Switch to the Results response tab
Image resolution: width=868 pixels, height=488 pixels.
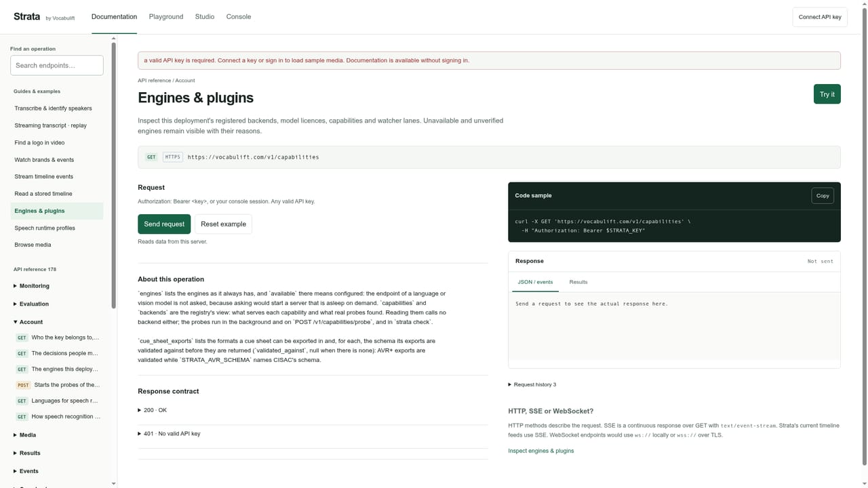tap(578, 282)
